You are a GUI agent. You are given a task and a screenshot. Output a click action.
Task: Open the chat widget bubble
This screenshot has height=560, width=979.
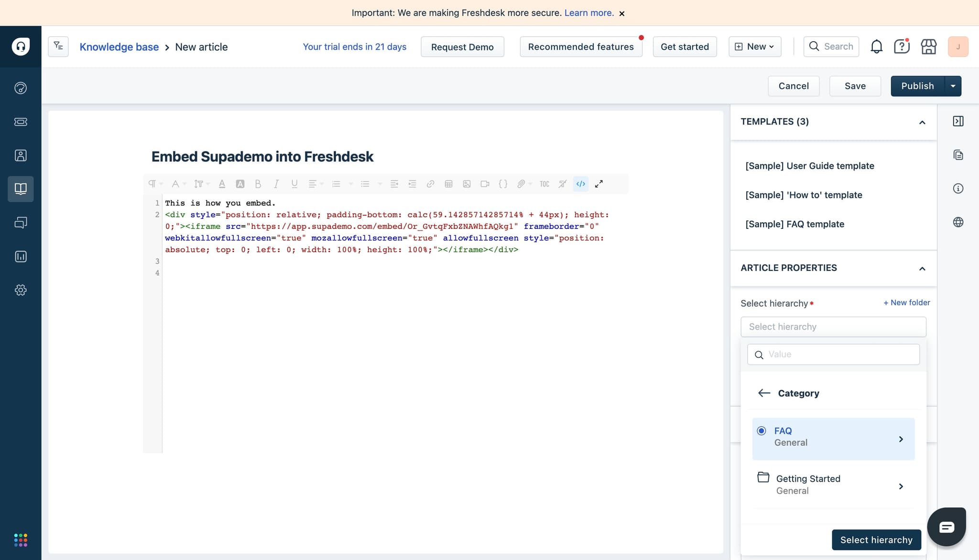[x=946, y=527]
